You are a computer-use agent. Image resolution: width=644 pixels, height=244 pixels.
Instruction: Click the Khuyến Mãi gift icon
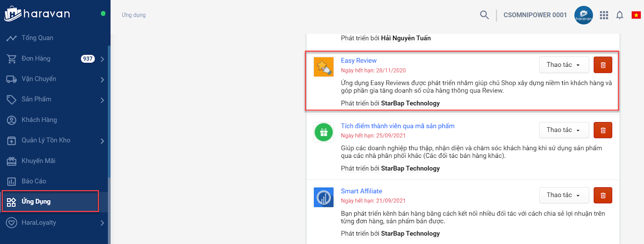click(x=11, y=161)
